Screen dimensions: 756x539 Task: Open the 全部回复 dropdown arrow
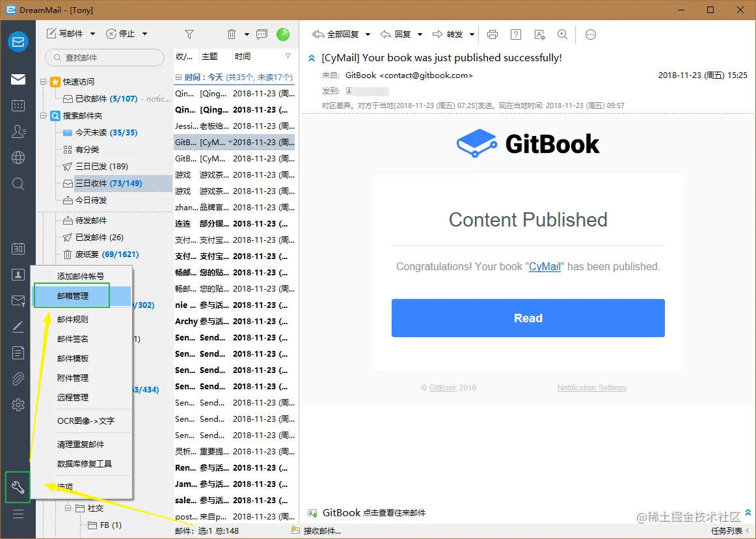coord(368,35)
